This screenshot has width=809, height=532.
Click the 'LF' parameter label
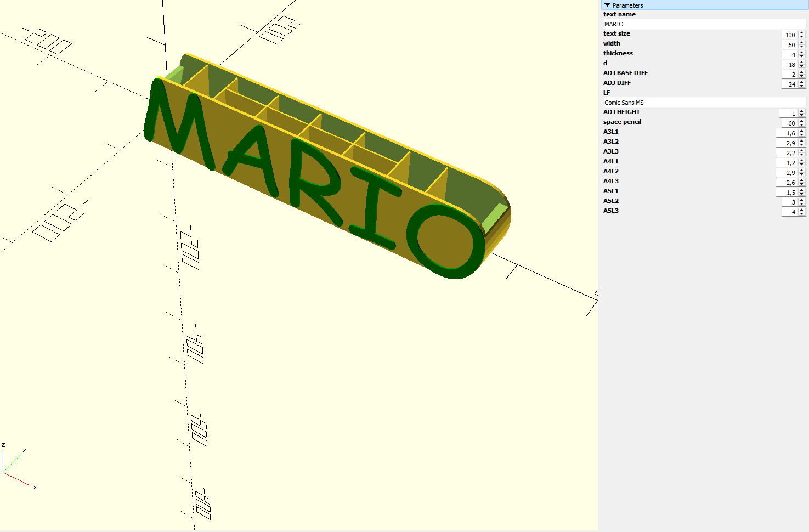coord(607,93)
